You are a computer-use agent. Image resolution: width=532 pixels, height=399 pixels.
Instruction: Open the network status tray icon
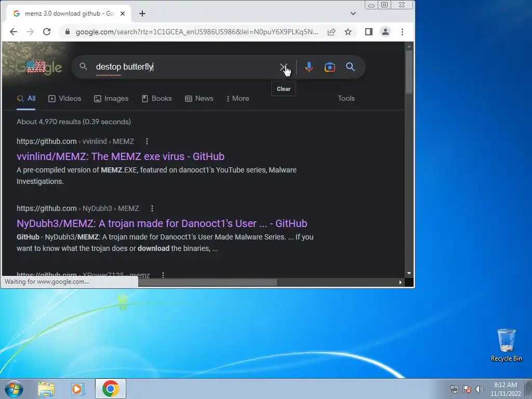point(454,389)
